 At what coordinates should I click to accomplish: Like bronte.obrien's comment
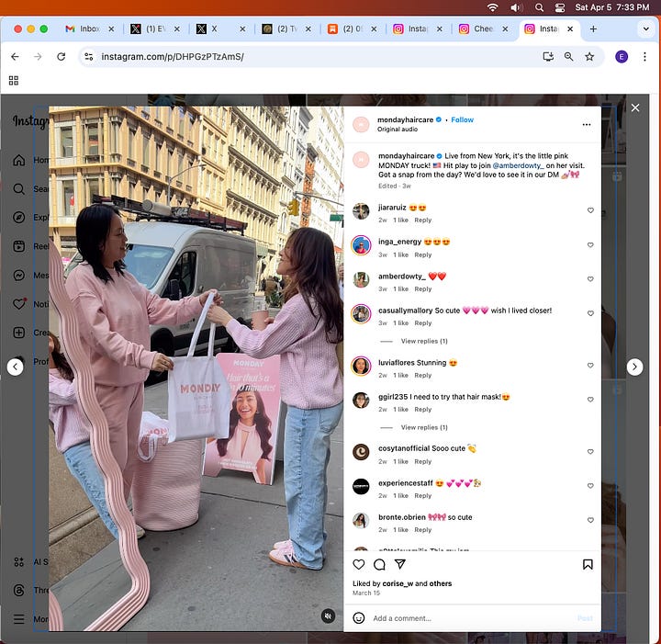(x=590, y=520)
